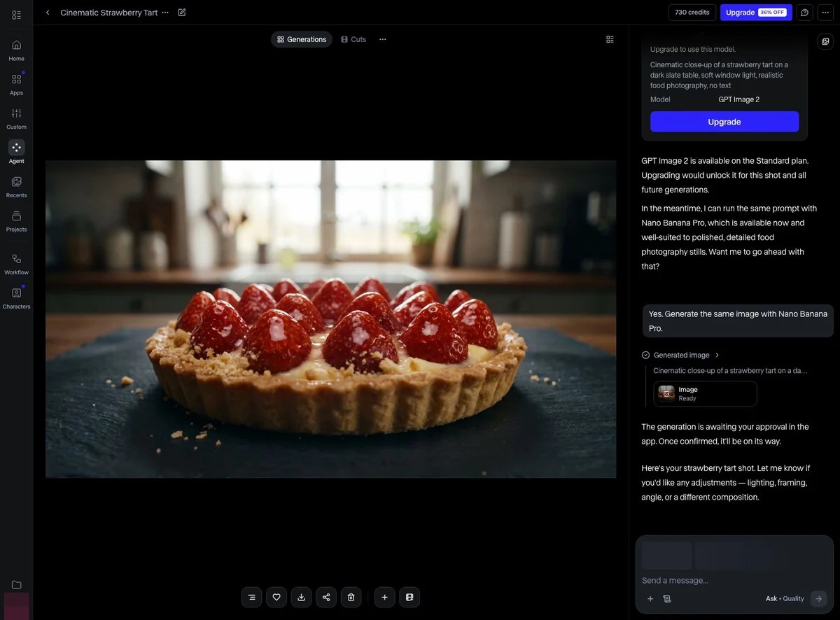Open the header more options menu
The width and height of the screenshot is (840, 620).
825,13
